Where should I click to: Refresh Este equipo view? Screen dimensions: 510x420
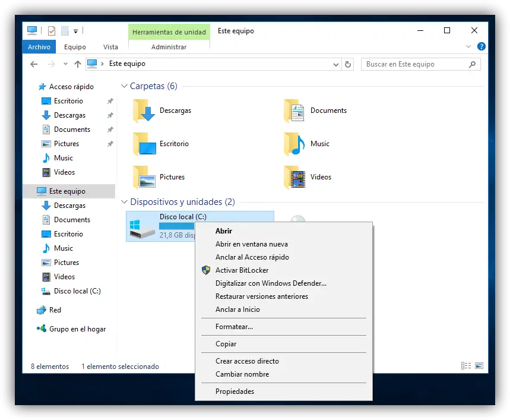(348, 64)
